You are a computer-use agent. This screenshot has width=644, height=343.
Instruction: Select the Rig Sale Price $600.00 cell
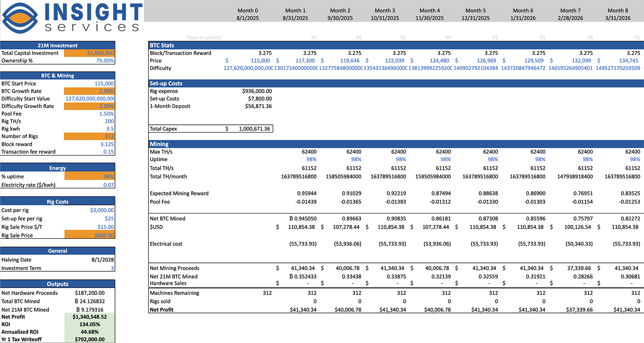click(x=89, y=235)
